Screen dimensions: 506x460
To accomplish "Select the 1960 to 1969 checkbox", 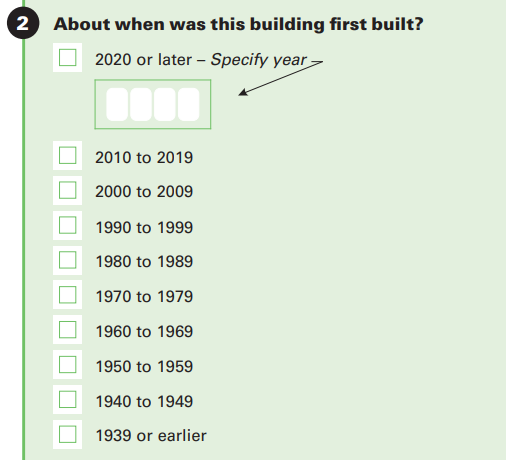I will pos(67,330).
